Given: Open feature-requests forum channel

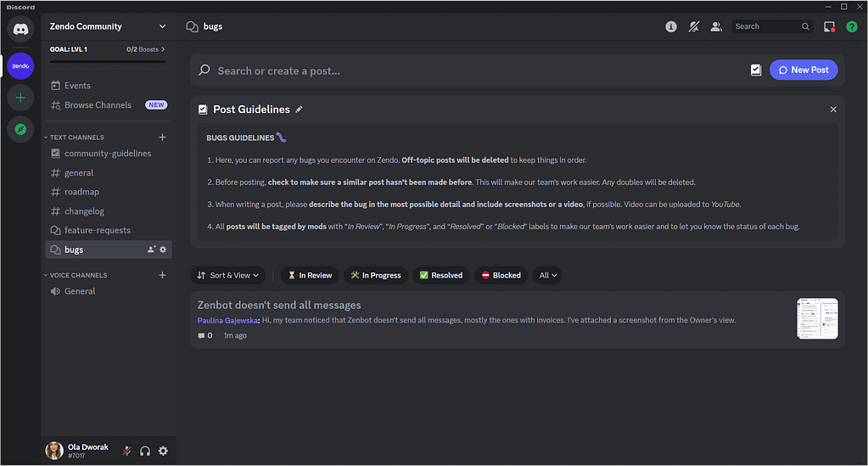Looking at the screenshot, I should 109,230.
